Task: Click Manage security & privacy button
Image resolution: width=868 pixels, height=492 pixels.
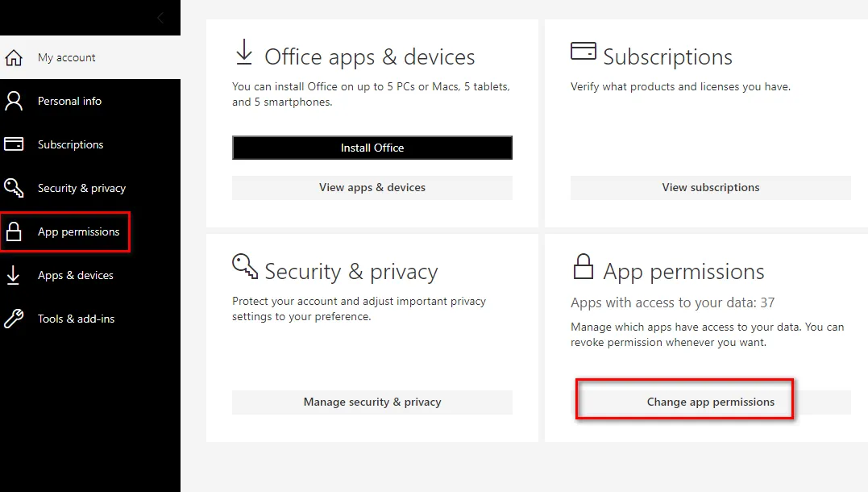Action: pyautogui.click(x=372, y=402)
